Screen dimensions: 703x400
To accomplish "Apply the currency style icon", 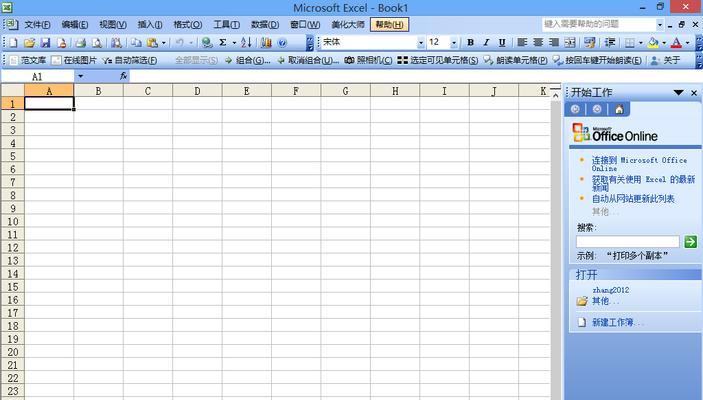I will pyautogui.click(x=590, y=43).
